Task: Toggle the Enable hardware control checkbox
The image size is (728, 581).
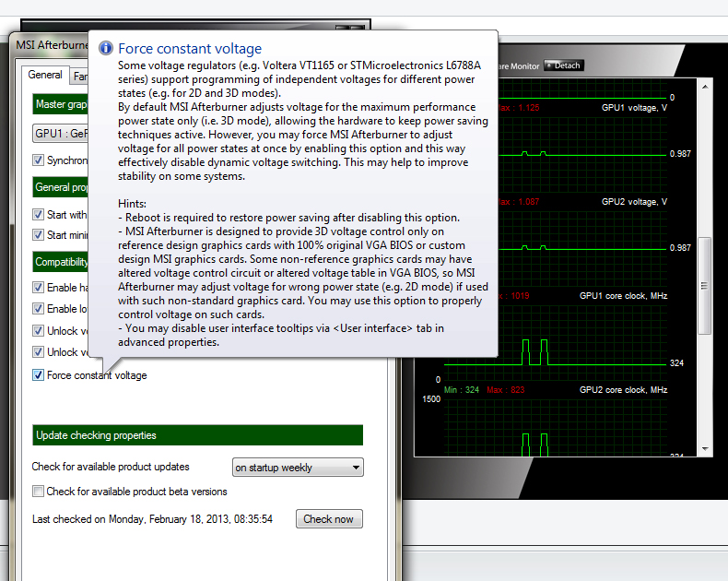Action: (38, 287)
